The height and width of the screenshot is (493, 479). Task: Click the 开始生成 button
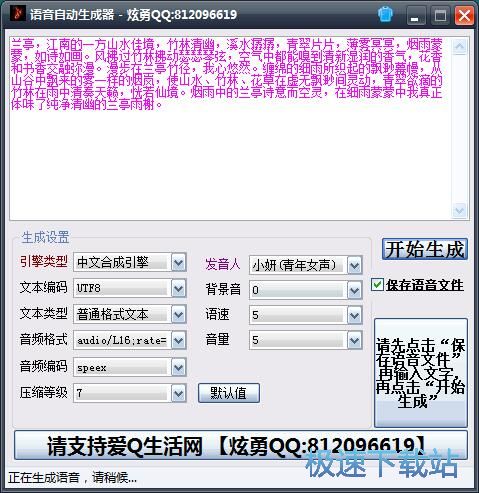pos(425,249)
